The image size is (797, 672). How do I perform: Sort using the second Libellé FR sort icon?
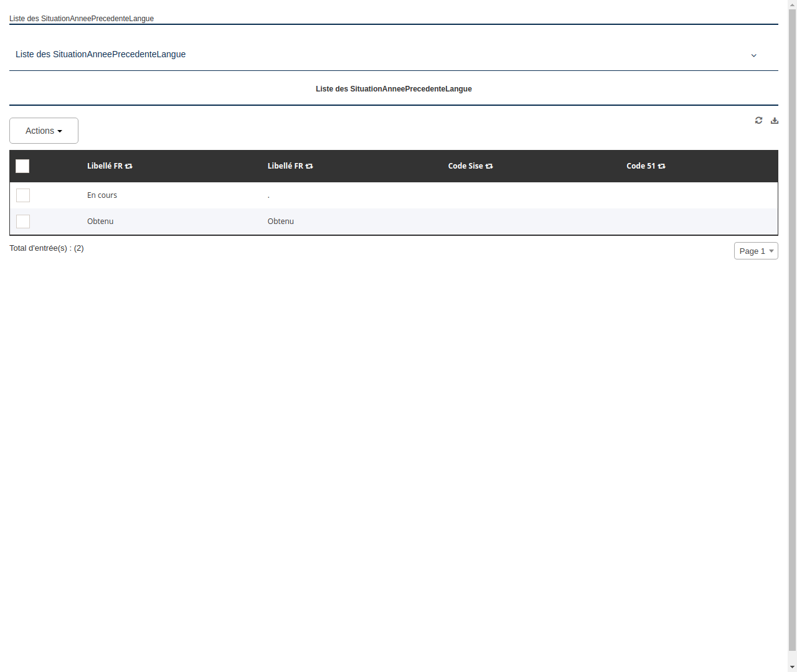tap(309, 166)
